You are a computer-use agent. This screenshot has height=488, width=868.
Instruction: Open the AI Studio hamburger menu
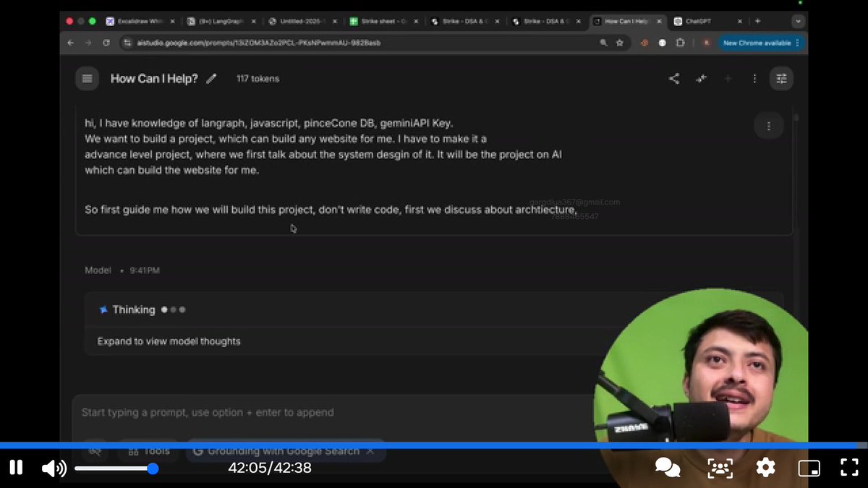click(87, 78)
